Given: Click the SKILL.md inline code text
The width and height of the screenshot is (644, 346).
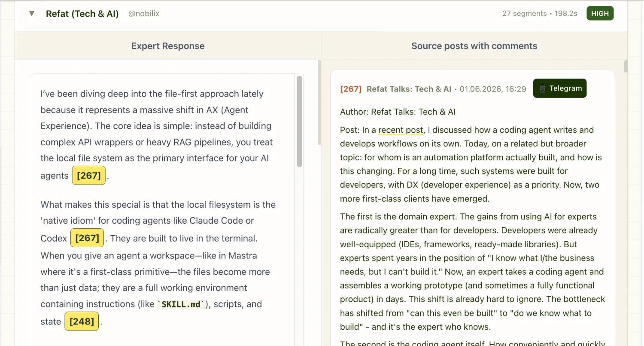Looking at the screenshot, I should [x=181, y=304].
